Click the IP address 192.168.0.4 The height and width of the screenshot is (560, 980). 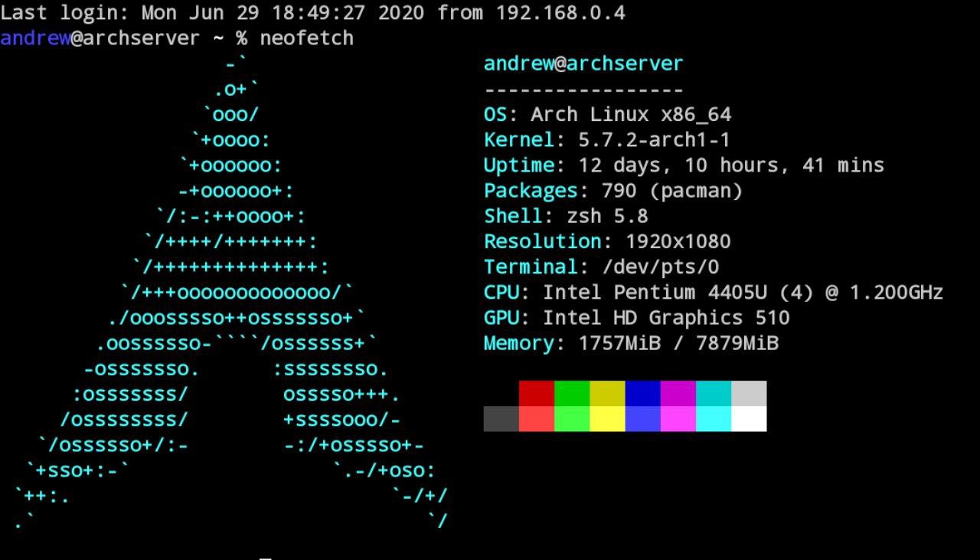point(560,13)
